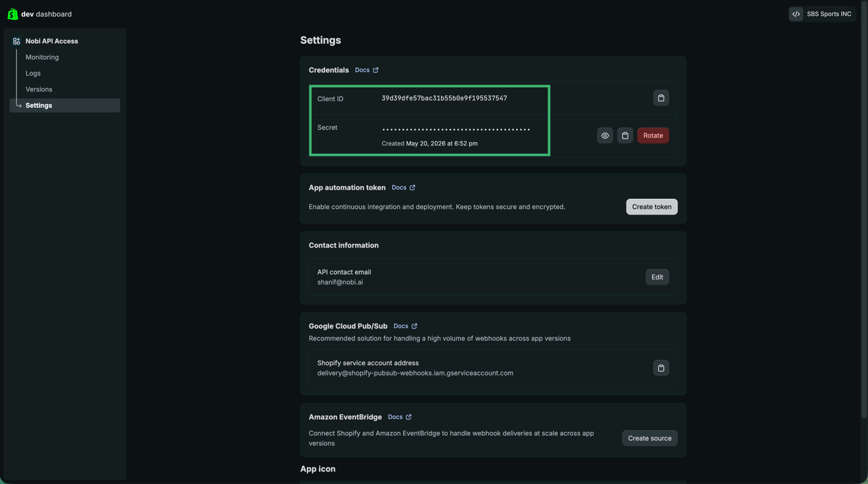Open the Monitoring page in sidebar
Viewport: 868px width, 484px height.
42,57
